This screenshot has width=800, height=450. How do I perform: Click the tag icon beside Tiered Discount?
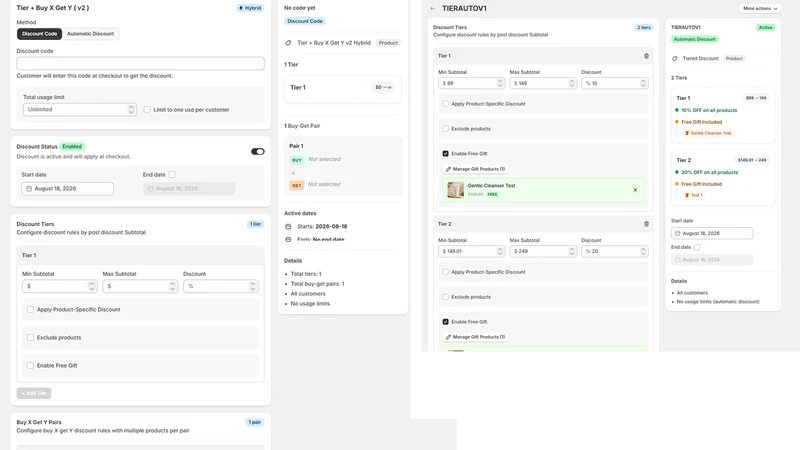click(x=674, y=59)
